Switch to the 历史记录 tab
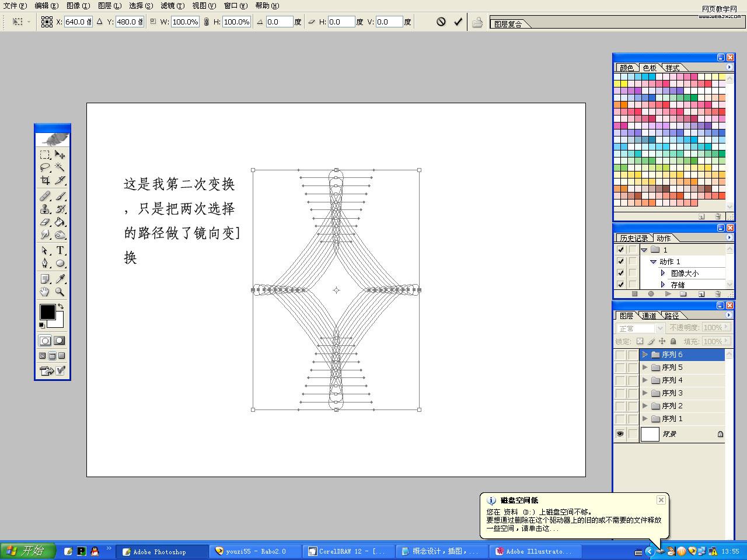 [634, 238]
